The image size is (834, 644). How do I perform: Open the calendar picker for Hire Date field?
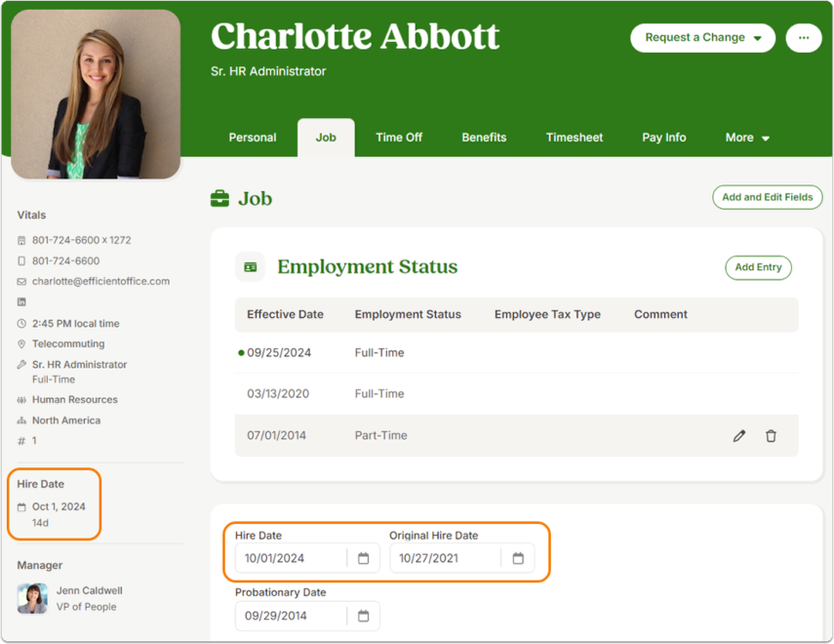(363, 558)
